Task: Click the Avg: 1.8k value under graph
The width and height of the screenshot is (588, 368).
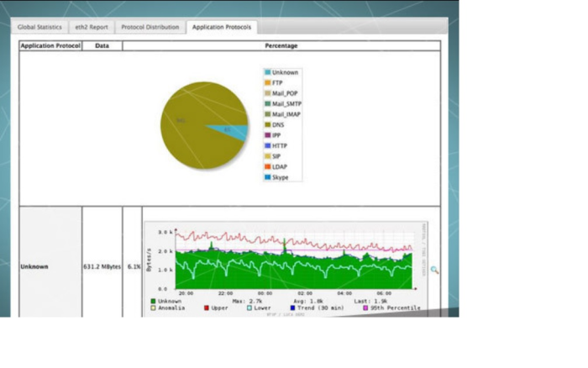Action: 308,302
